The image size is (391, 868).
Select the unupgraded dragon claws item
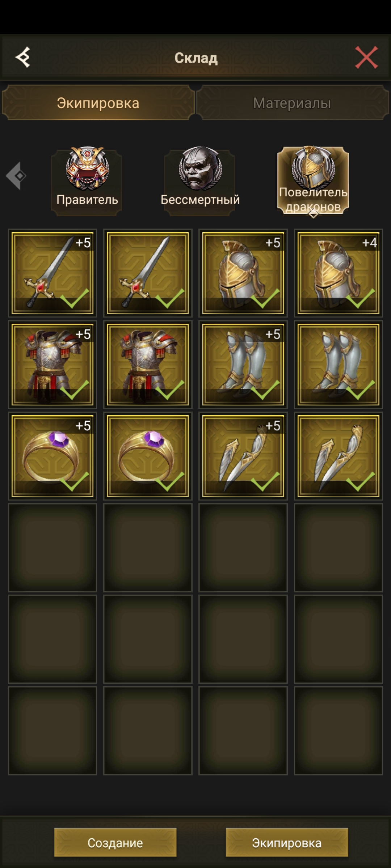tap(338, 456)
